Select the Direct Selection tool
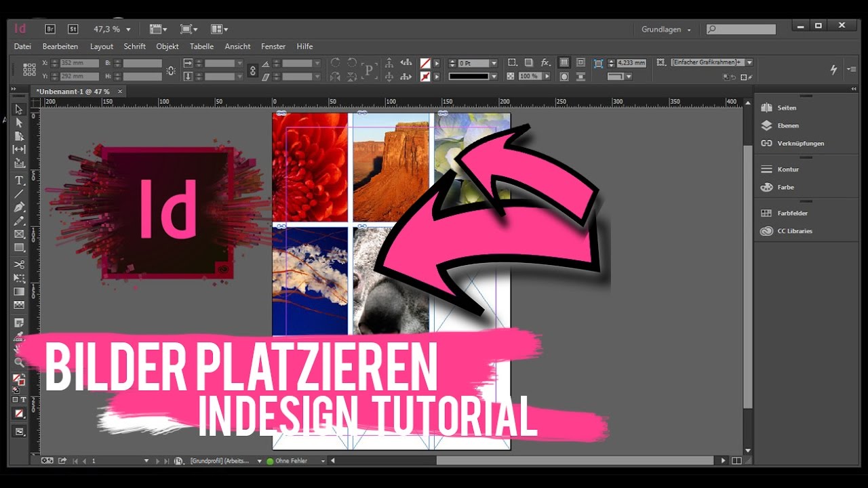The image size is (868, 488). (x=19, y=123)
